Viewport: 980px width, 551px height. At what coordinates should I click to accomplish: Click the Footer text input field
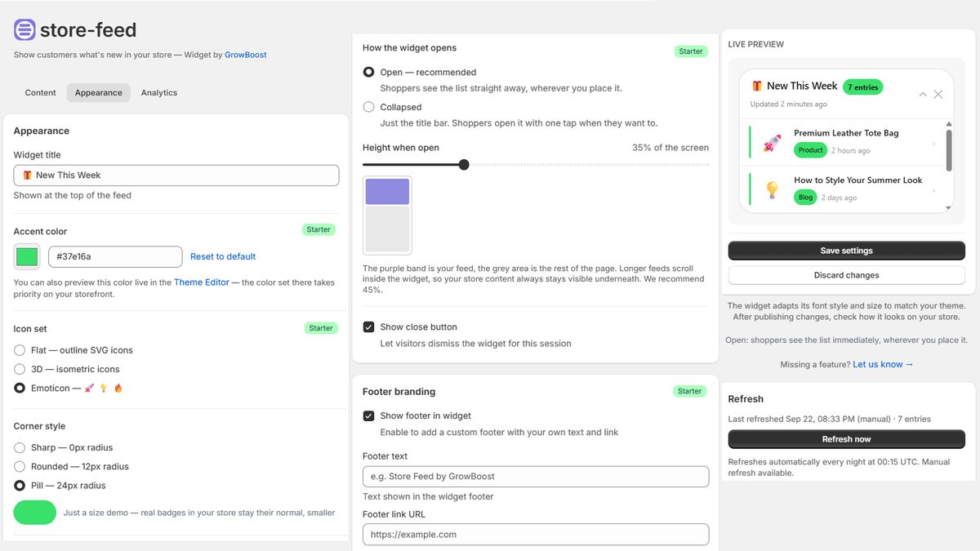[536, 476]
